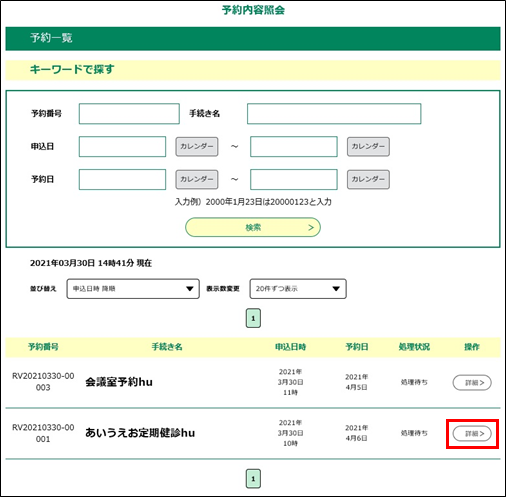This screenshot has width=506, height=497.
Task: Select the 会議室予約hu procedure name
Action: 119,382
